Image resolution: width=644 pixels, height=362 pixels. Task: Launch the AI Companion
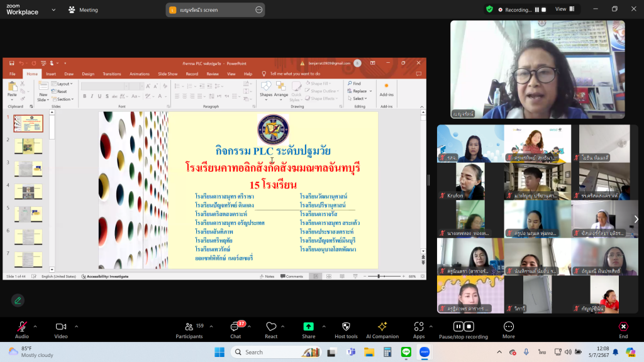[x=382, y=327]
